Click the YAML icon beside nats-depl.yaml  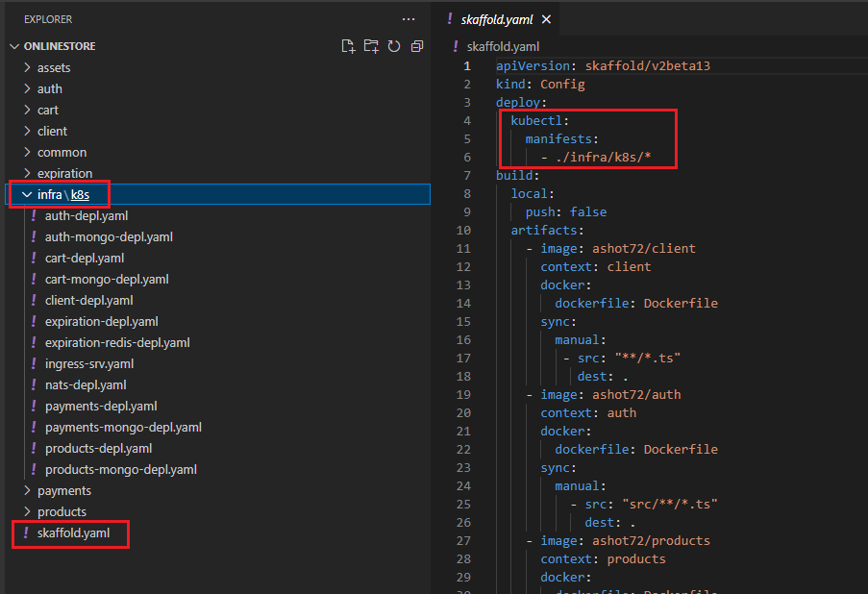pyautogui.click(x=34, y=384)
